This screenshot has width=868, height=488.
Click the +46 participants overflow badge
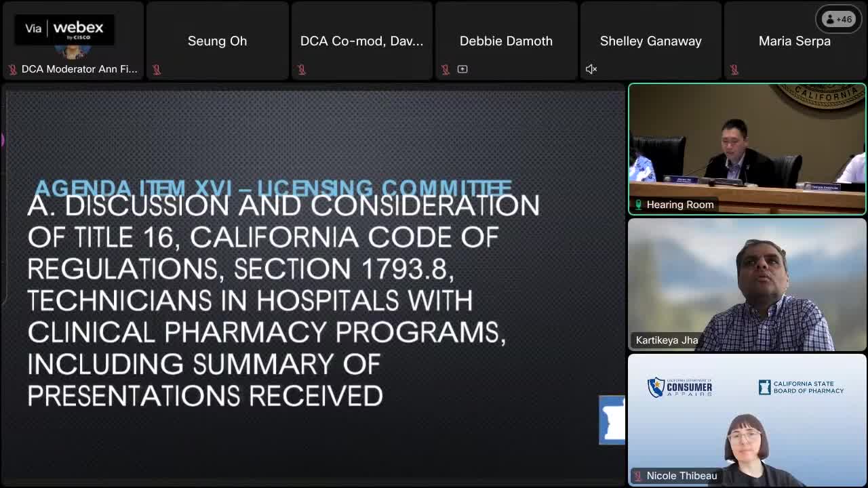click(x=838, y=20)
